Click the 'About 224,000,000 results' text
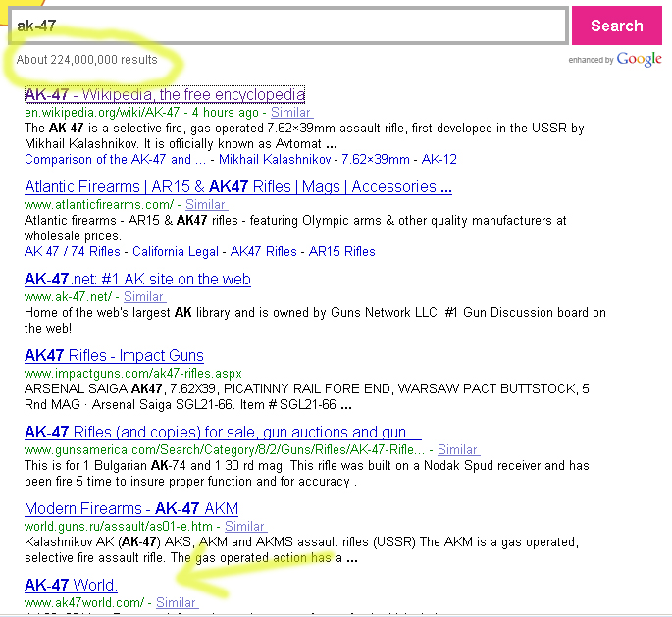This screenshot has width=672, height=617. click(x=87, y=60)
